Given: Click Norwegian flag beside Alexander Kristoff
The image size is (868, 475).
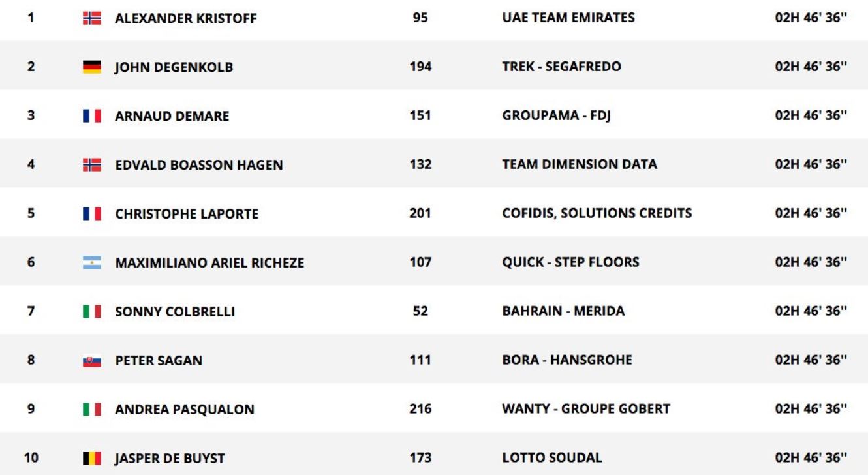Looking at the screenshot, I should (92, 18).
